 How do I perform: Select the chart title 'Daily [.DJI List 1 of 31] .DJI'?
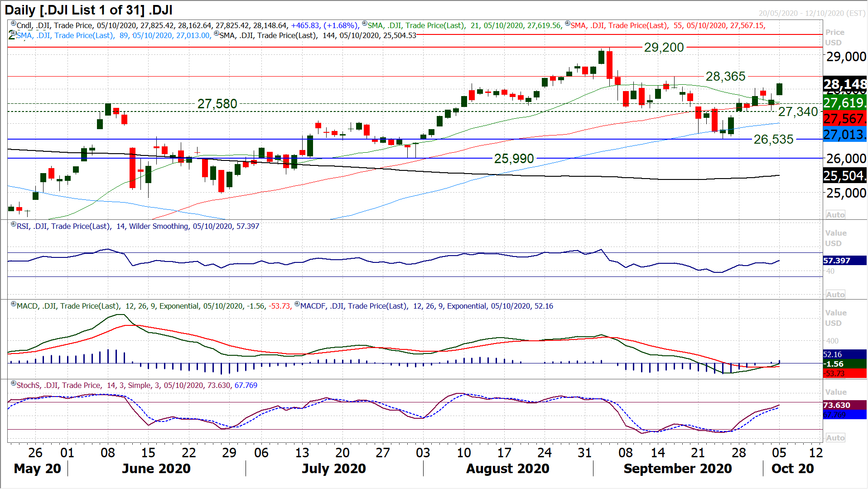88,10
